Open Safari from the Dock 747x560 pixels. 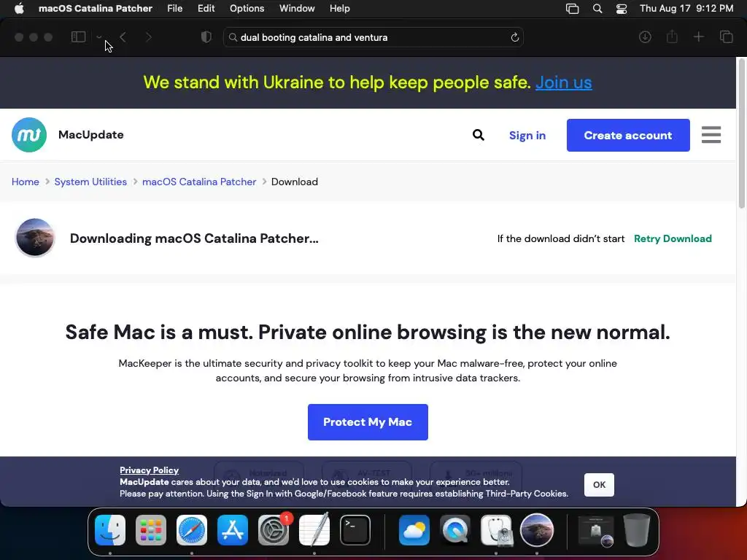(x=192, y=530)
